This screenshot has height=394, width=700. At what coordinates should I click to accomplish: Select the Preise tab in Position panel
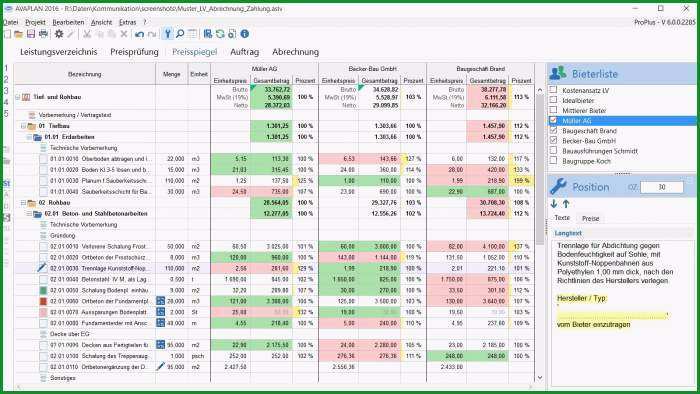(590, 218)
